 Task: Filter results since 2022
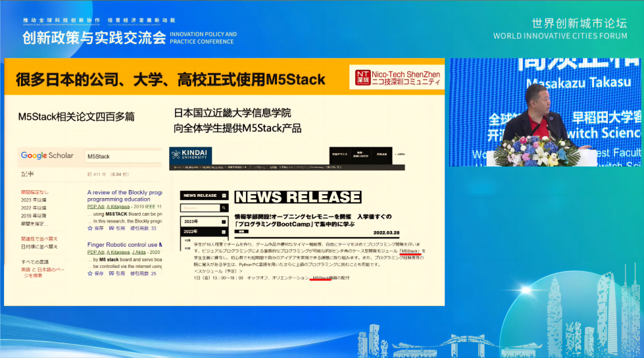coord(34,208)
